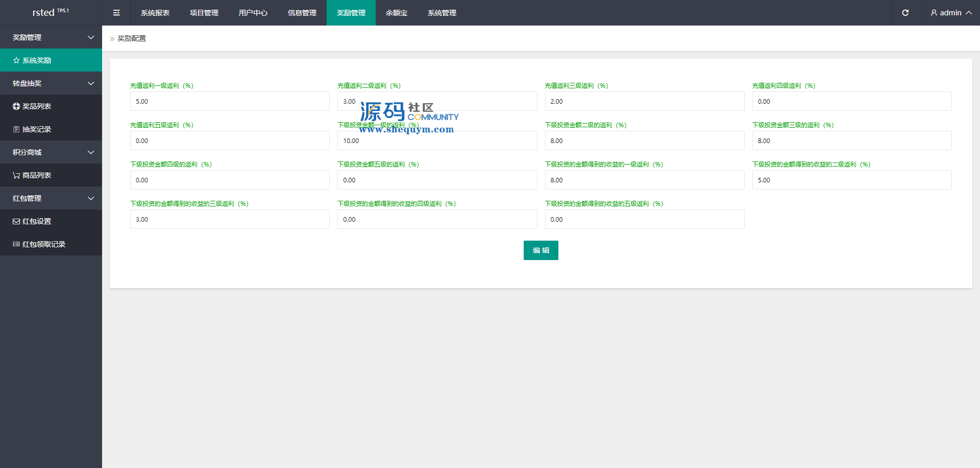Open the 余额宝 top menu
Viewport: 980px width, 468px height.
[397, 13]
